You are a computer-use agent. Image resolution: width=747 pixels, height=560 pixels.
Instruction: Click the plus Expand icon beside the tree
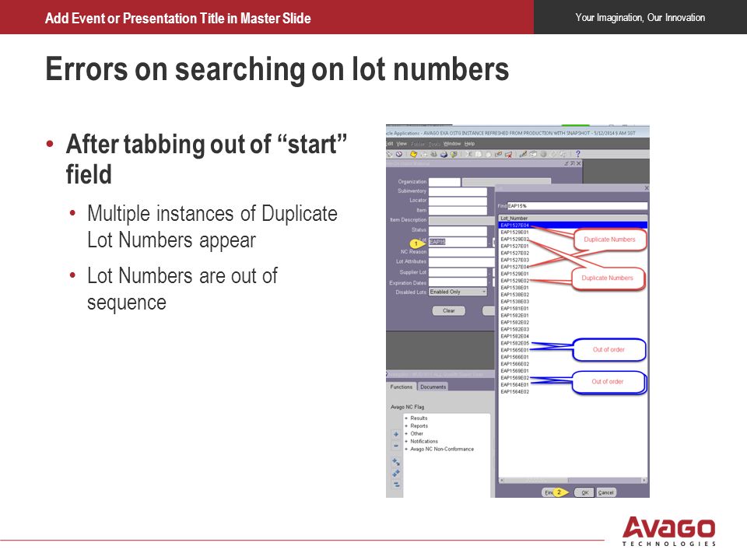395,434
